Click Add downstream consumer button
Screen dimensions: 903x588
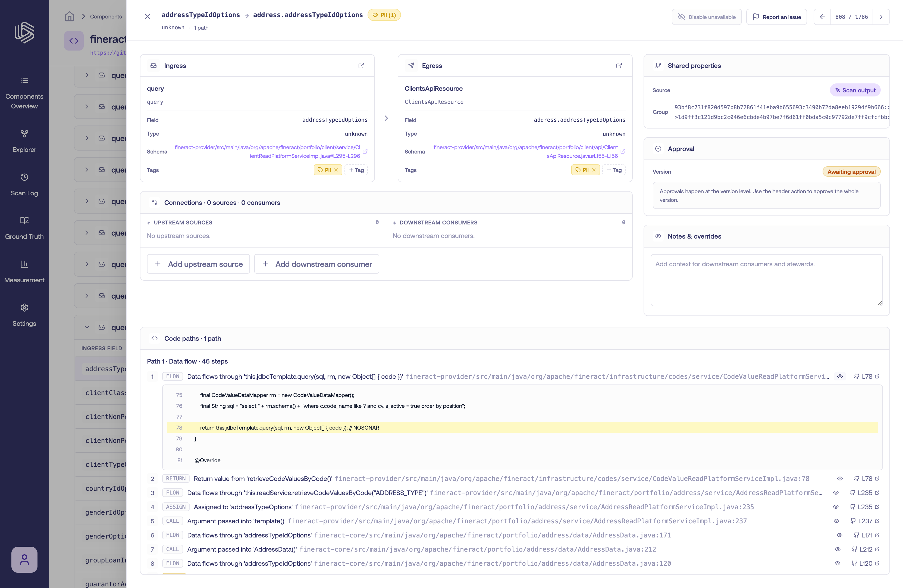point(316,264)
